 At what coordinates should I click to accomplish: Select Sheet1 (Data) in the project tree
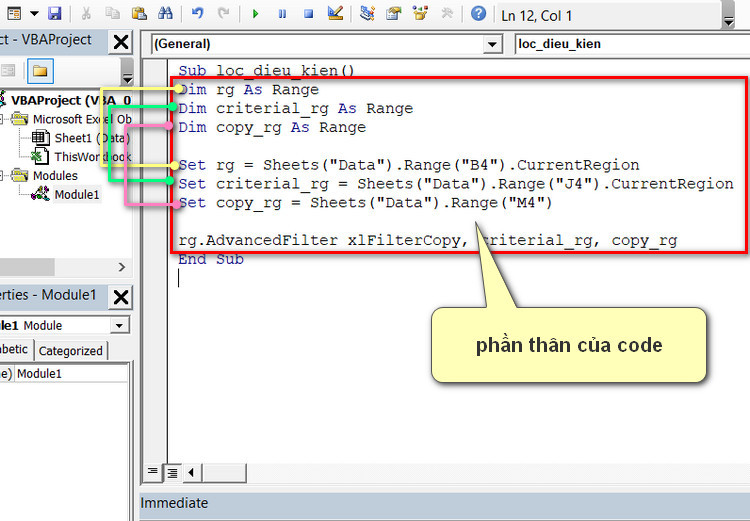point(92,138)
